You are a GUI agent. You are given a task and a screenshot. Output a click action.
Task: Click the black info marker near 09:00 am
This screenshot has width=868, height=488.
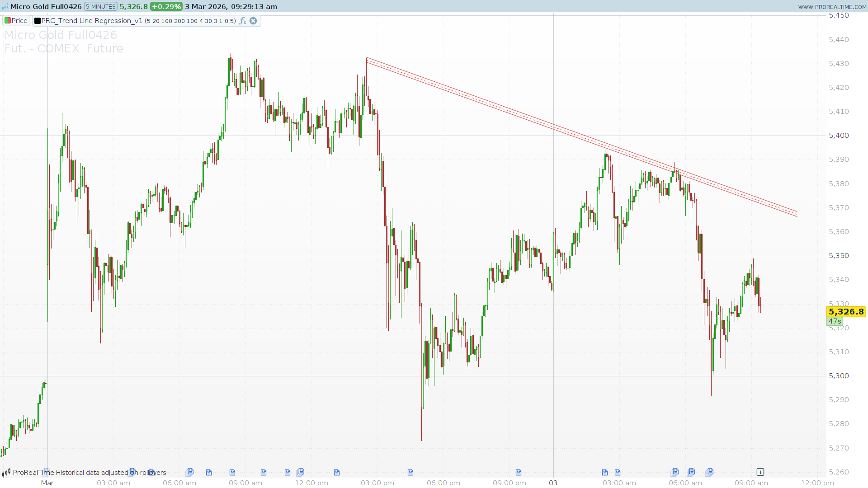click(760, 472)
